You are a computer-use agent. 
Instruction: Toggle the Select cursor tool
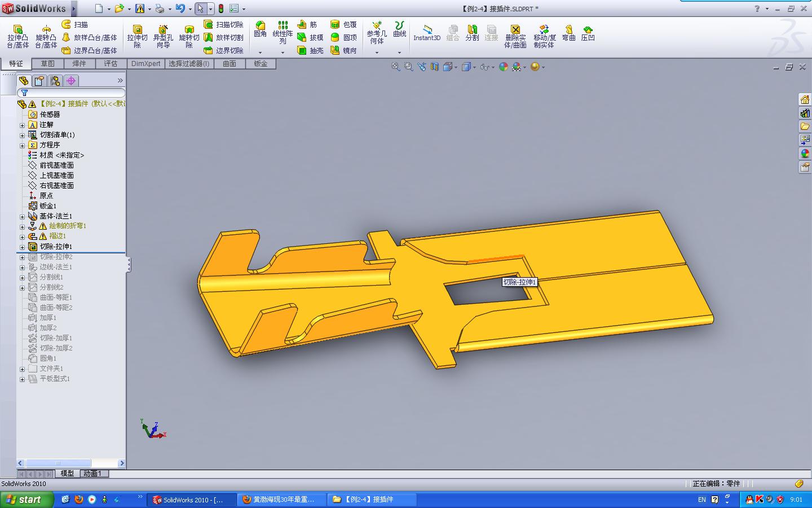pos(200,8)
